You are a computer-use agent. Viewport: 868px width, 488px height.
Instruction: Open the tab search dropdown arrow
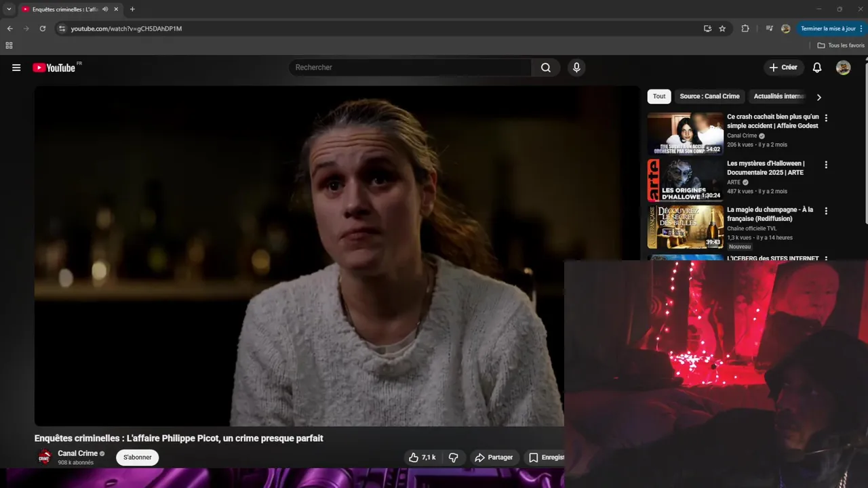click(x=9, y=9)
